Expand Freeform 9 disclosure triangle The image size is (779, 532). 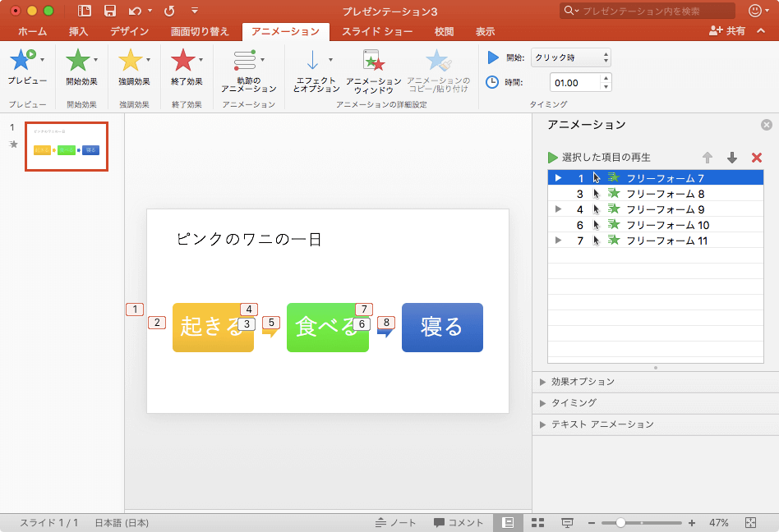(x=558, y=209)
